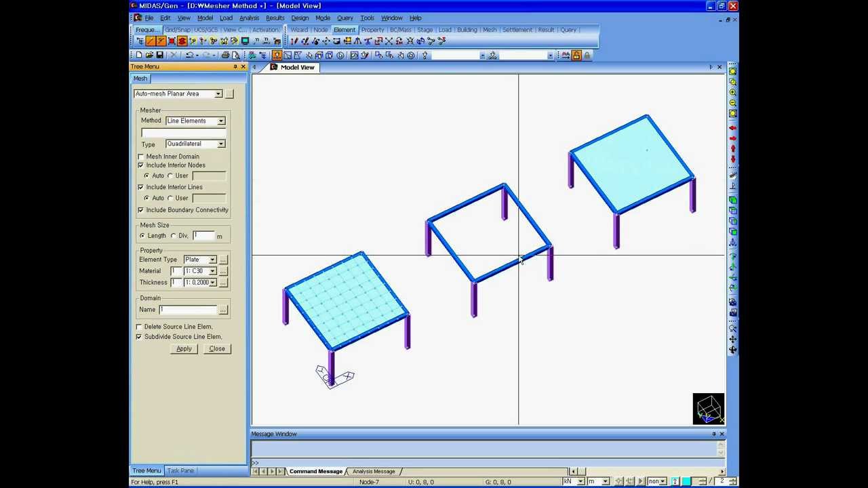This screenshot has height=488, width=868.
Task: Select the Property toolbar tab
Action: pos(372,30)
